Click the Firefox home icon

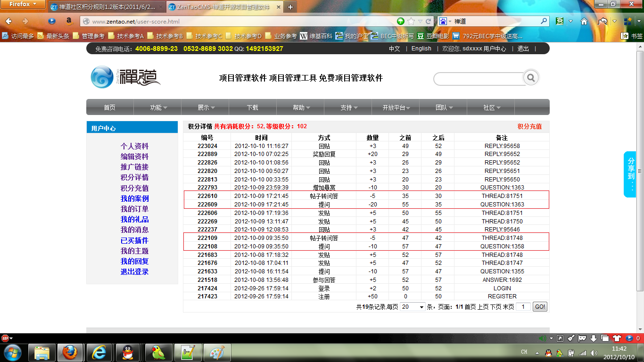click(x=584, y=21)
